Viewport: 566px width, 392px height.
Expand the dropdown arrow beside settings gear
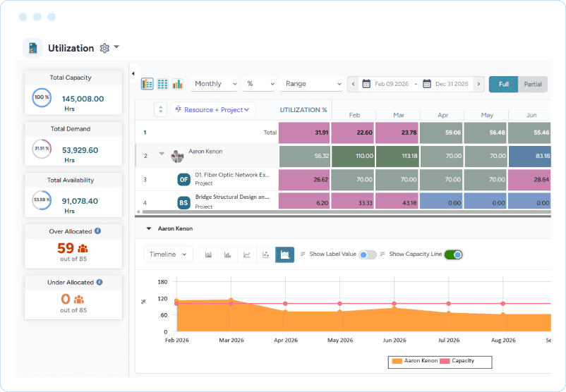tap(116, 47)
